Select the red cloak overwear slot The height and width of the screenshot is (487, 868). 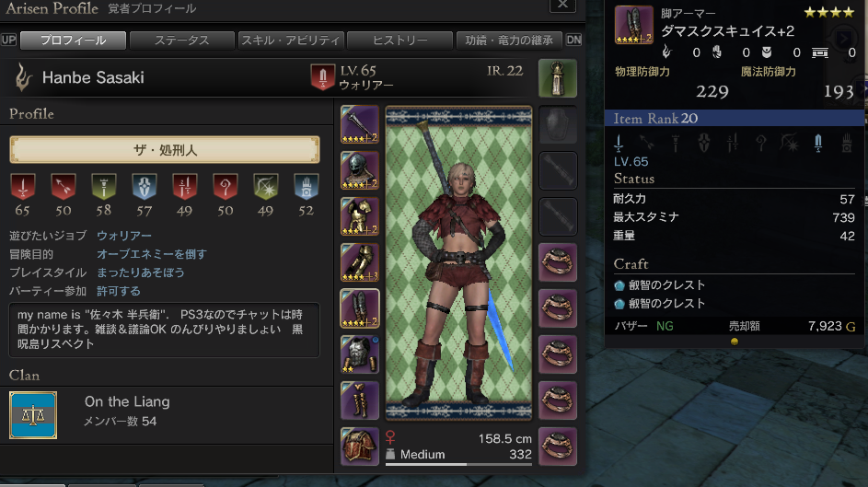coord(360,446)
